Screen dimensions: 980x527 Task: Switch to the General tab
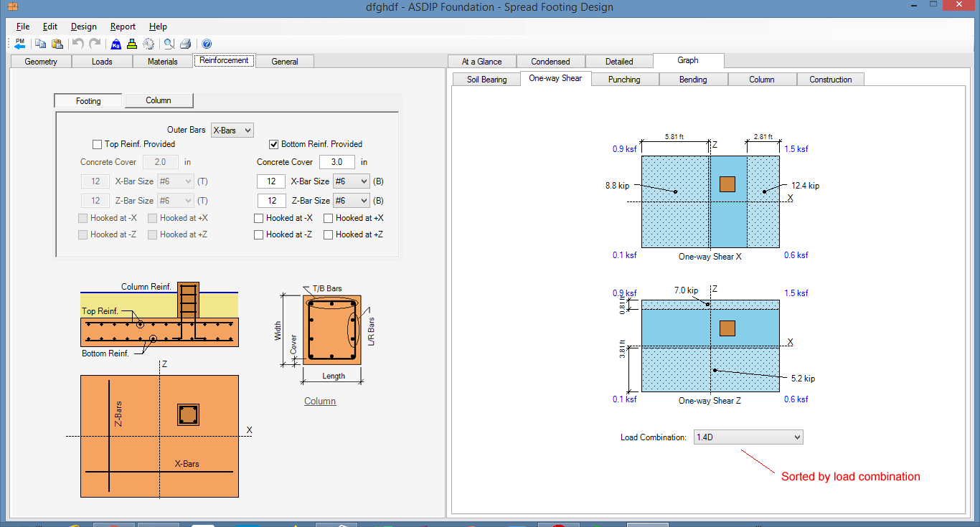(285, 62)
